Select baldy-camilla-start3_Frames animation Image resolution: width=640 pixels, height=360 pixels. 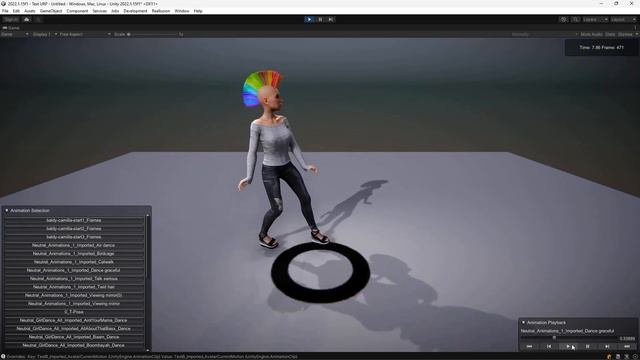click(74, 237)
